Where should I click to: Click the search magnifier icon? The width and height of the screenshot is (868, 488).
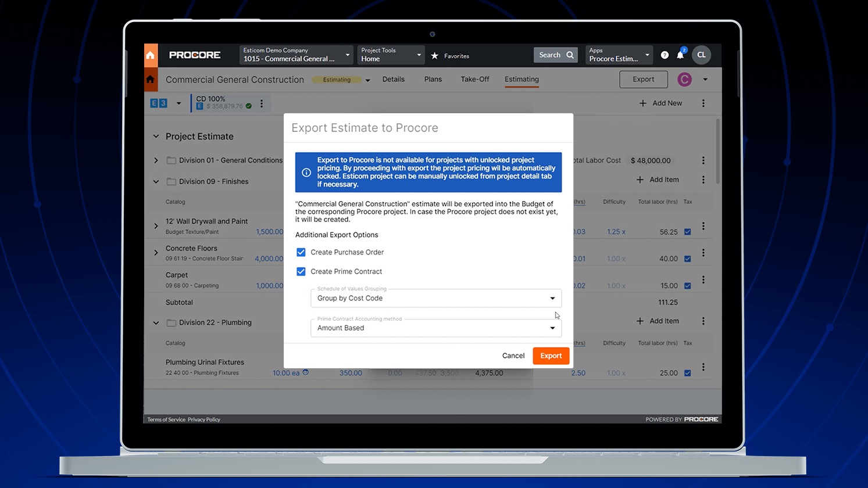coord(570,55)
